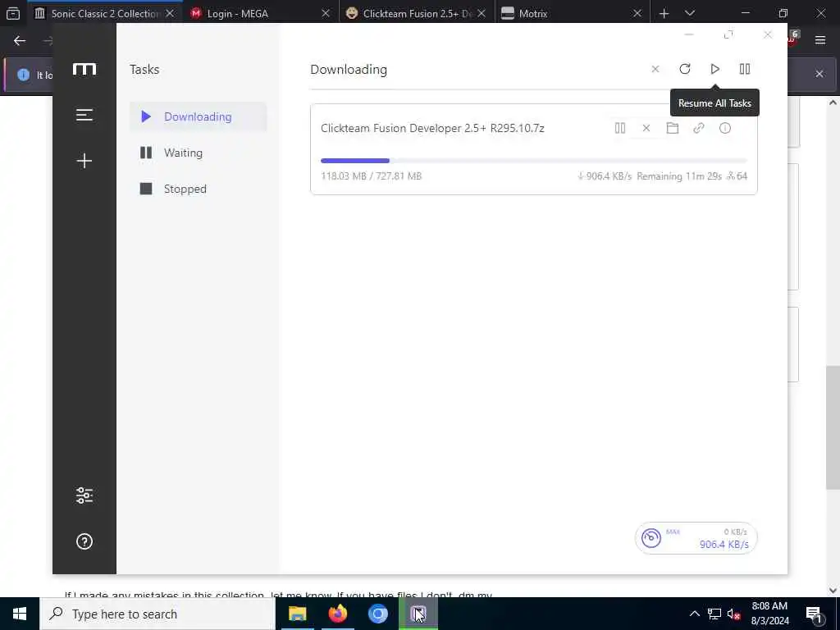Click the browser page vertical scrollbar thumb
840x630 pixels.
[x=833, y=427]
